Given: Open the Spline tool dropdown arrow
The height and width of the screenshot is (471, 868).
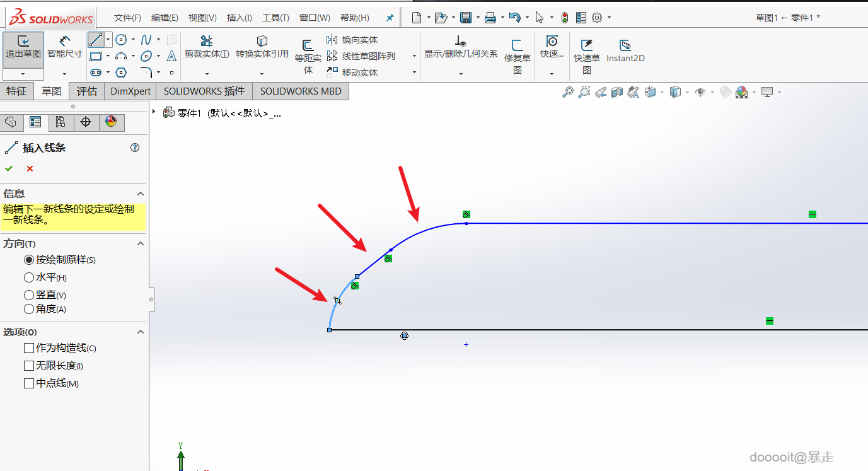Looking at the screenshot, I should coord(158,40).
